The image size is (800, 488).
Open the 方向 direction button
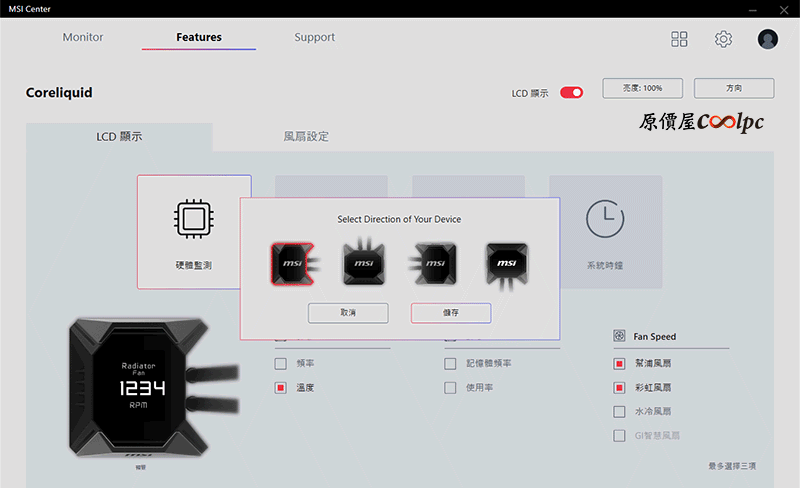point(734,88)
